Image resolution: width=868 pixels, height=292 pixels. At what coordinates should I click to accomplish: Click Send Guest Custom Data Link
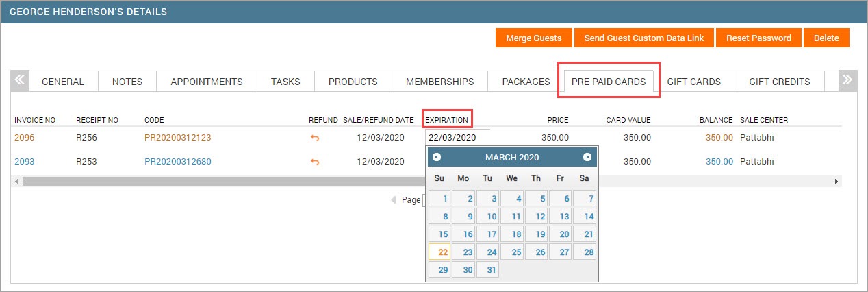(643, 38)
